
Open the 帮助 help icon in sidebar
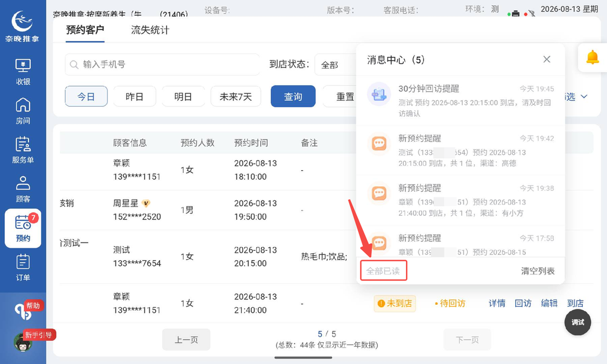coord(24,311)
